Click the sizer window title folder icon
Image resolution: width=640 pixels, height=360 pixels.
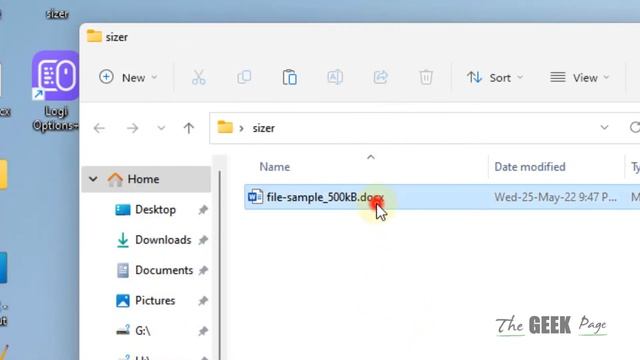point(94,36)
